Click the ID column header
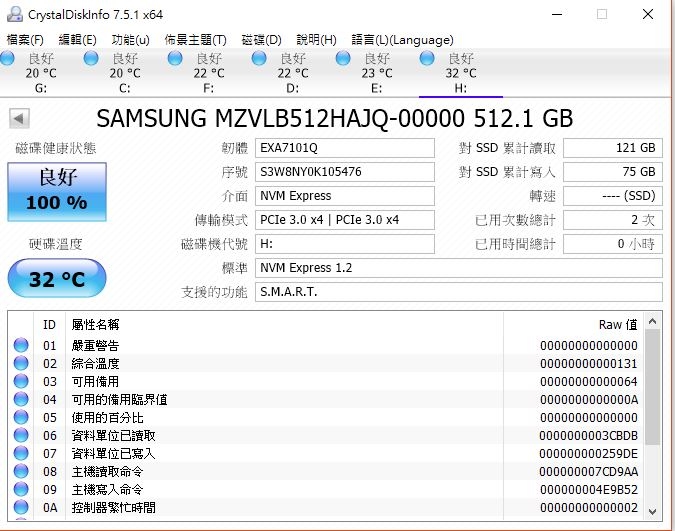This screenshot has height=531, width=675. point(50,324)
